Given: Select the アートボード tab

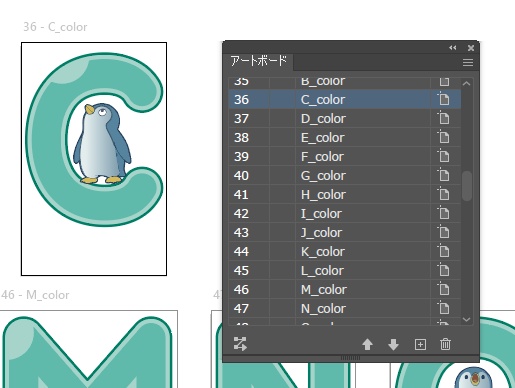Looking at the screenshot, I should 258,61.
